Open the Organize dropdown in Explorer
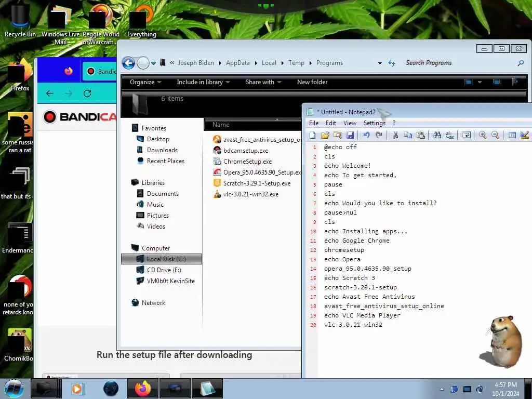Image resolution: width=532 pixels, height=399 pixels. pos(145,82)
